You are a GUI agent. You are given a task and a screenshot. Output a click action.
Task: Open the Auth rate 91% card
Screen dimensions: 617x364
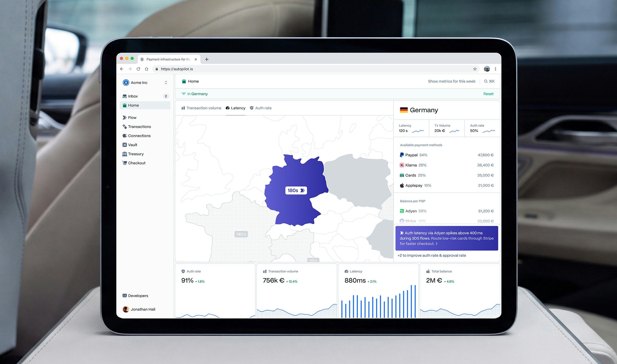click(215, 291)
